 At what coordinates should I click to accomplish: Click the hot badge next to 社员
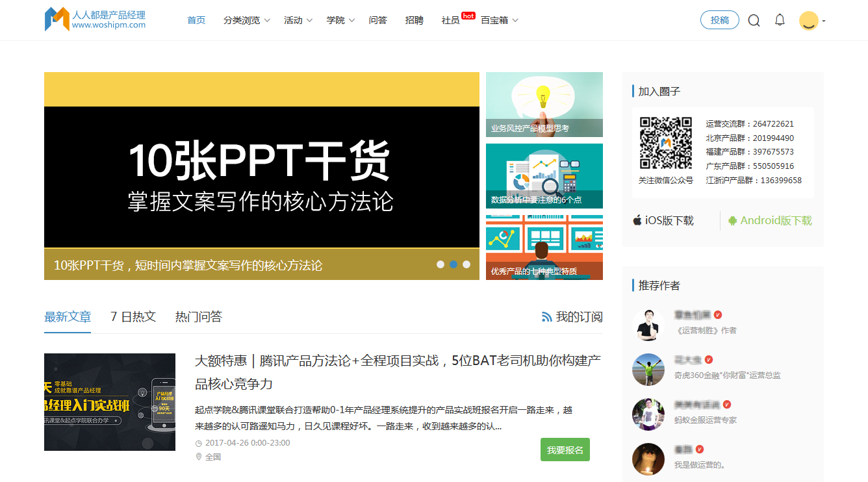[468, 15]
